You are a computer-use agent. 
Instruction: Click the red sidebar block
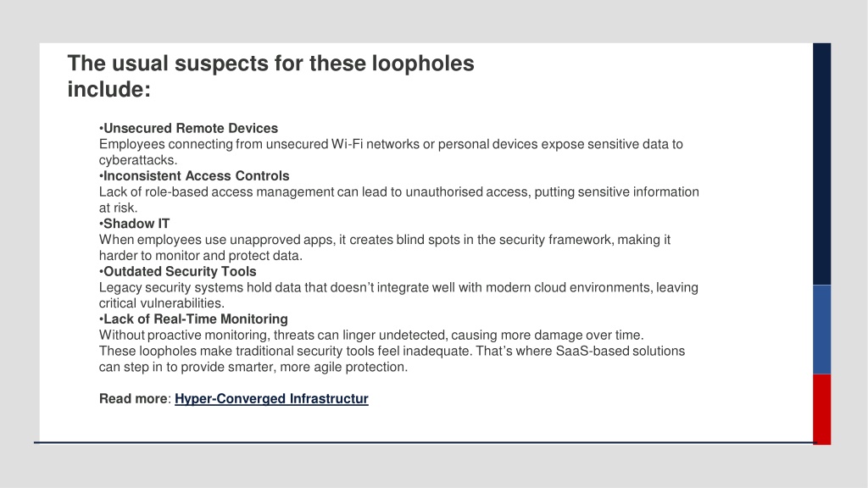tap(821, 409)
